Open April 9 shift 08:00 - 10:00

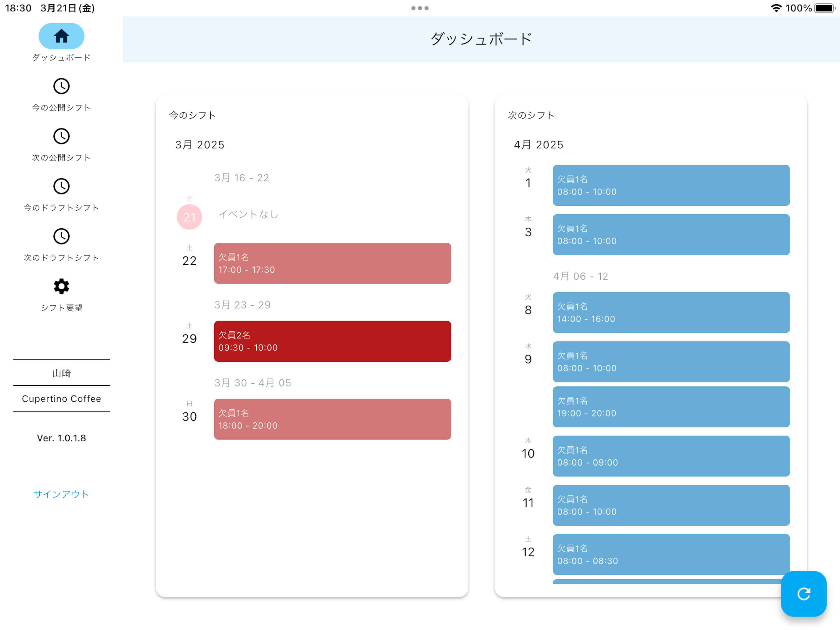pos(671,361)
